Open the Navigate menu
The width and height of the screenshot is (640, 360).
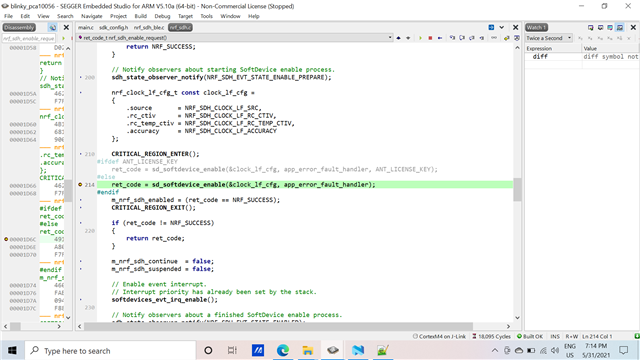point(91,16)
